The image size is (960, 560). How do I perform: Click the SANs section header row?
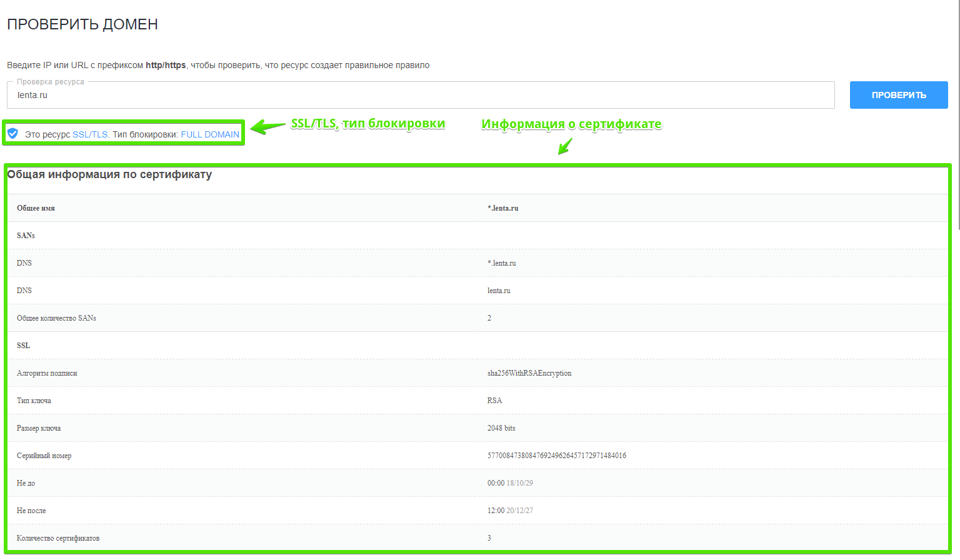[26, 236]
